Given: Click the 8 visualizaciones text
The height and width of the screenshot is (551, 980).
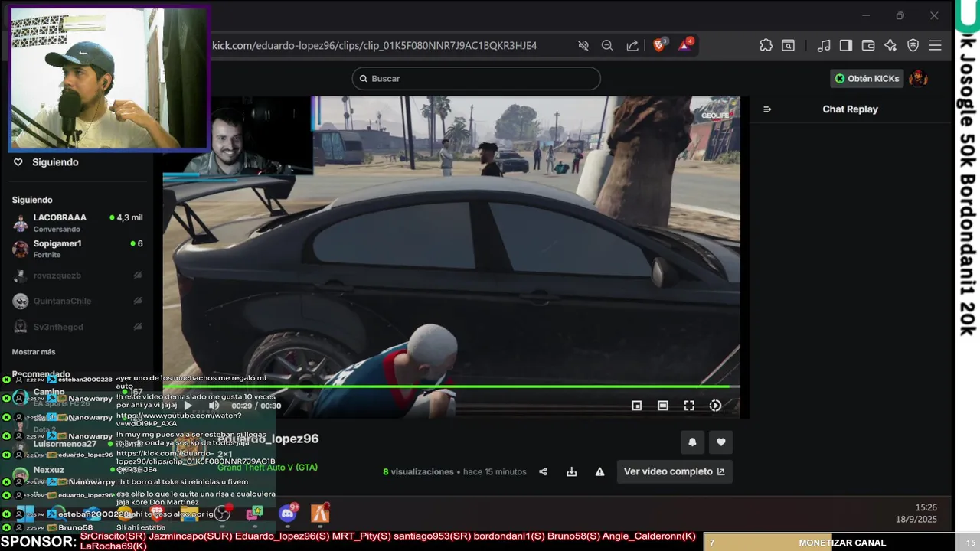Looking at the screenshot, I should click(x=418, y=471).
